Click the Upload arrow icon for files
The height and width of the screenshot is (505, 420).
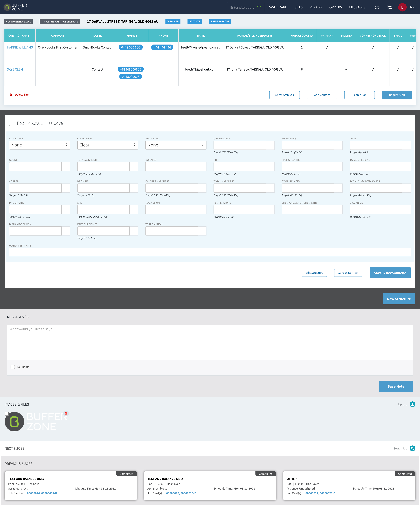pyautogui.click(x=412, y=404)
